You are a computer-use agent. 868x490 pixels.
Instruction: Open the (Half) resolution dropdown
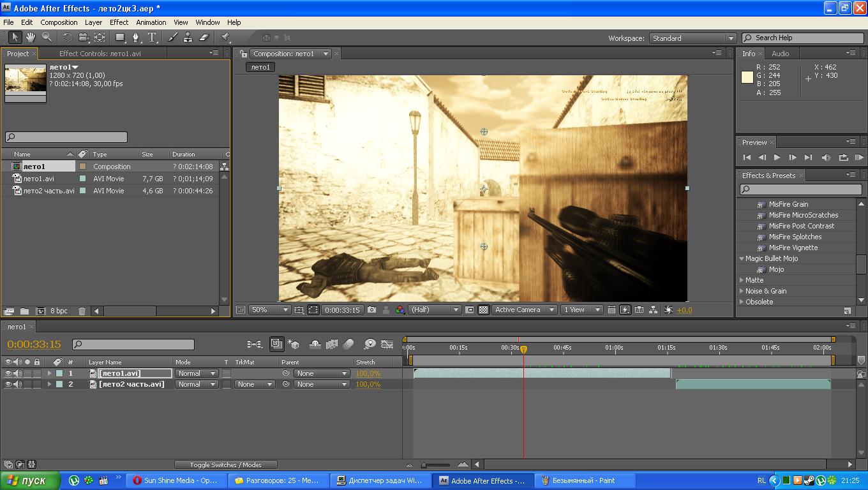coord(435,309)
